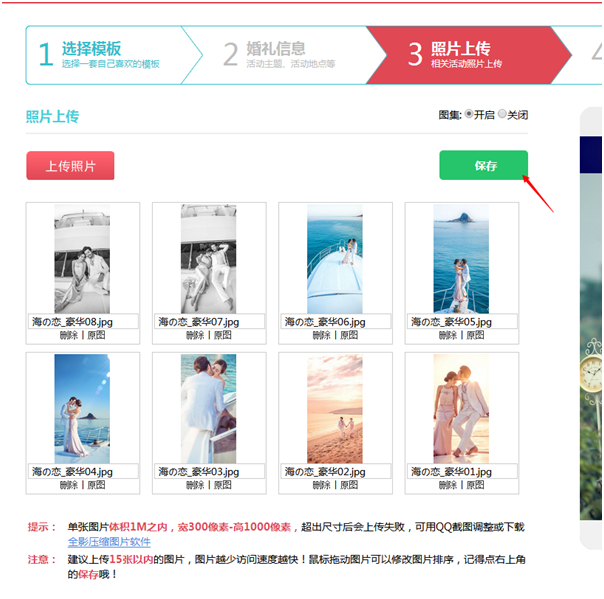Select the 关闭 gallery radio button
The width and height of the screenshot is (604, 599).
[502, 114]
